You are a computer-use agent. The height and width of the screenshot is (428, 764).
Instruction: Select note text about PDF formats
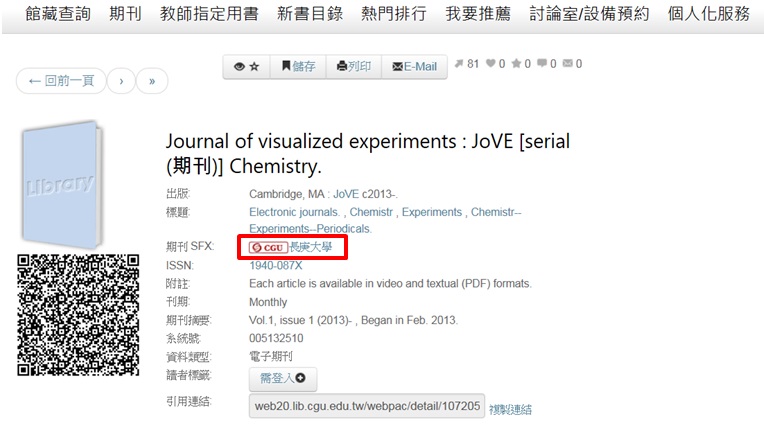pyautogui.click(x=390, y=284)
